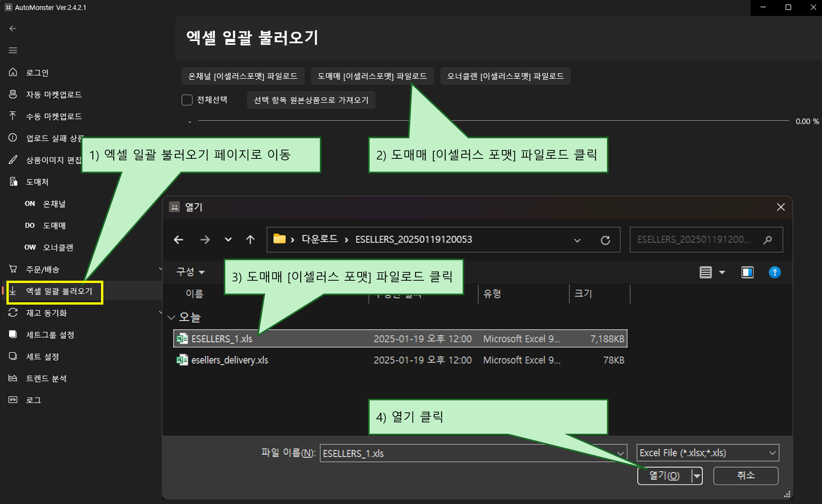This screenshot has width=822, height=504.
Task: Open the Excel File type filter dropdown
Action: [x=707, y=453]
